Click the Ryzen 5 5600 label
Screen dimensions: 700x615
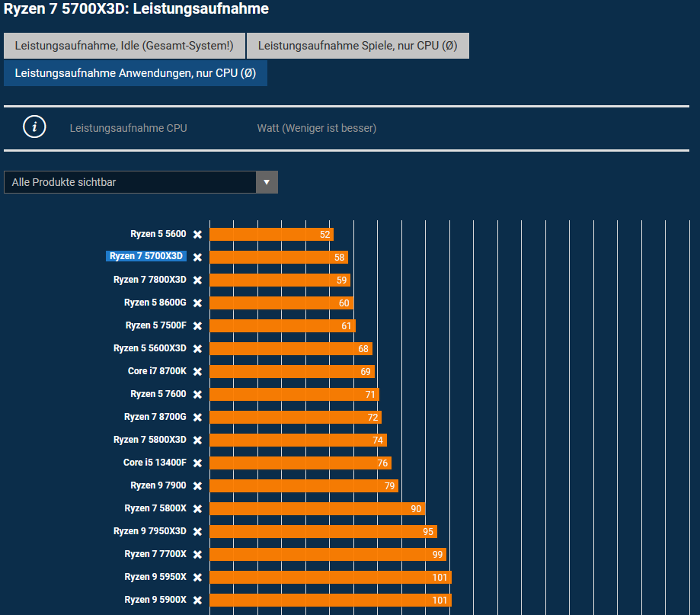pyautogui.click(x=158, y=234)
